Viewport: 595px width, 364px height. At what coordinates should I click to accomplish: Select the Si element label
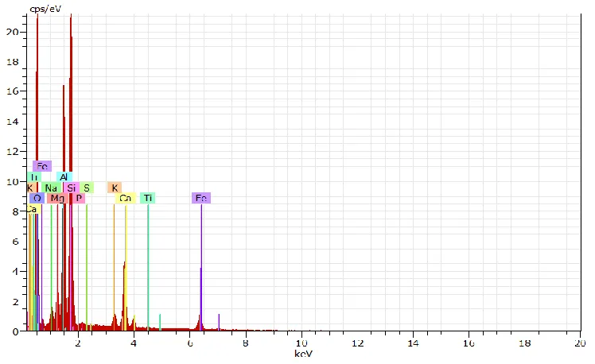[72, 188]
